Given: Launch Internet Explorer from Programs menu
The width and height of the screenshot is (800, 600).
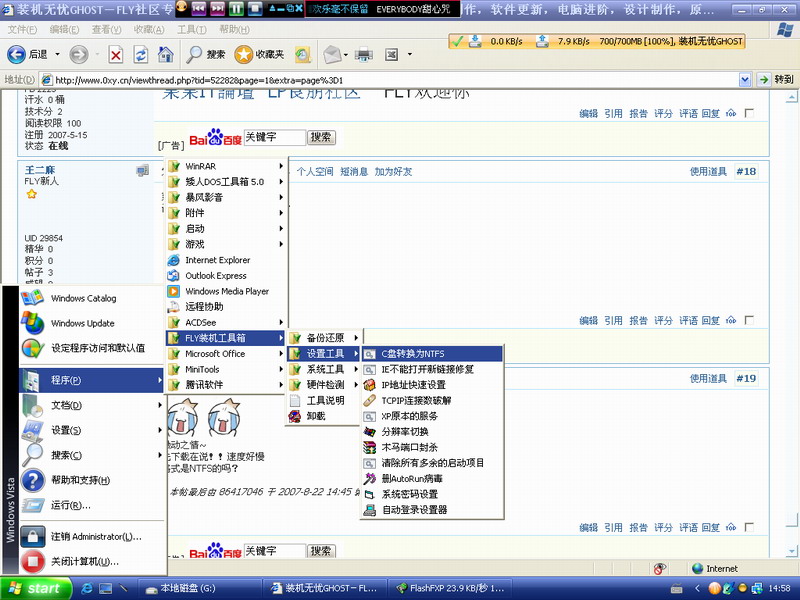Looking at the screenshot, I should click(x=226, y=260).
